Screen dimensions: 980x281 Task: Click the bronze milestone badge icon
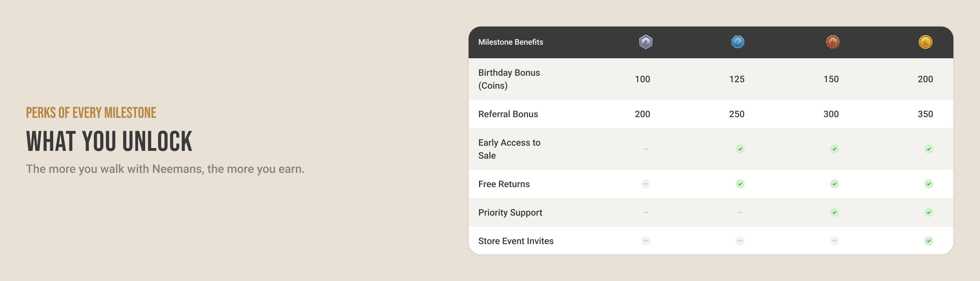point(833,42)
